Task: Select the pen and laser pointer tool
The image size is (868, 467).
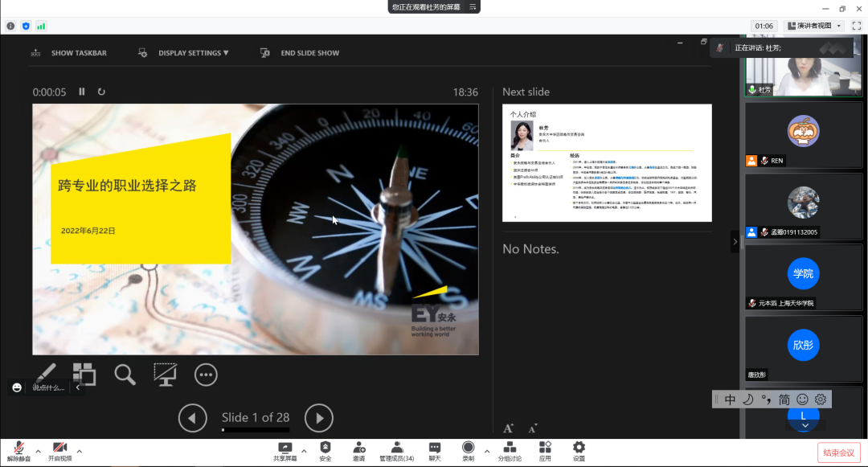Action: (x=46, y=374)
